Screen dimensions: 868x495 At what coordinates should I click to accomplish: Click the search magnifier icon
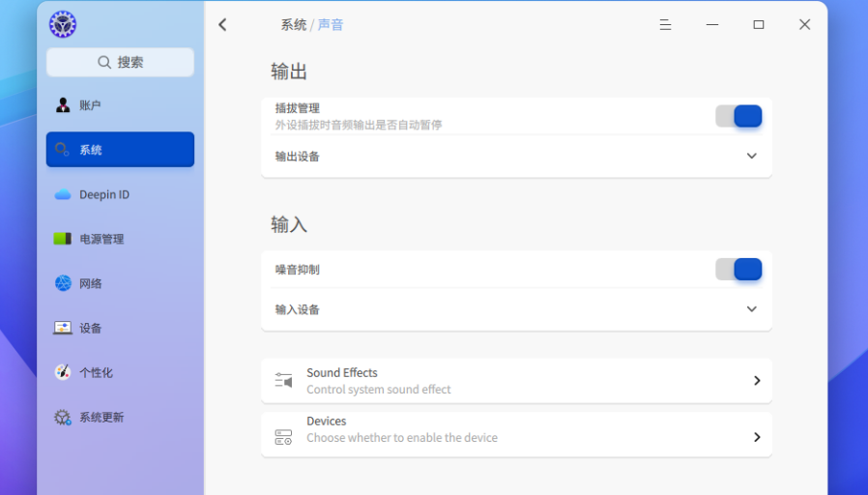104,62
